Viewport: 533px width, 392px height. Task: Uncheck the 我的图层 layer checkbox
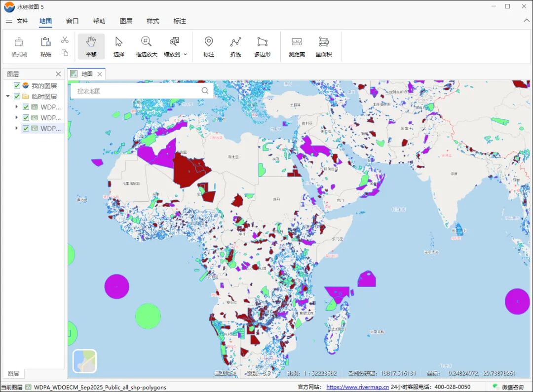(x=17, y=86)
